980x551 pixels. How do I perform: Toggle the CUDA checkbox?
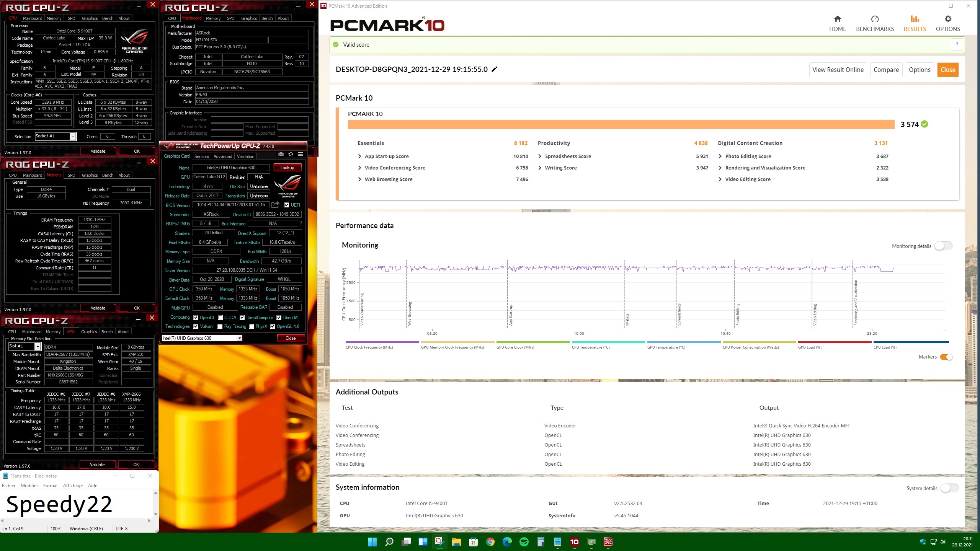(x=220, y=318)
